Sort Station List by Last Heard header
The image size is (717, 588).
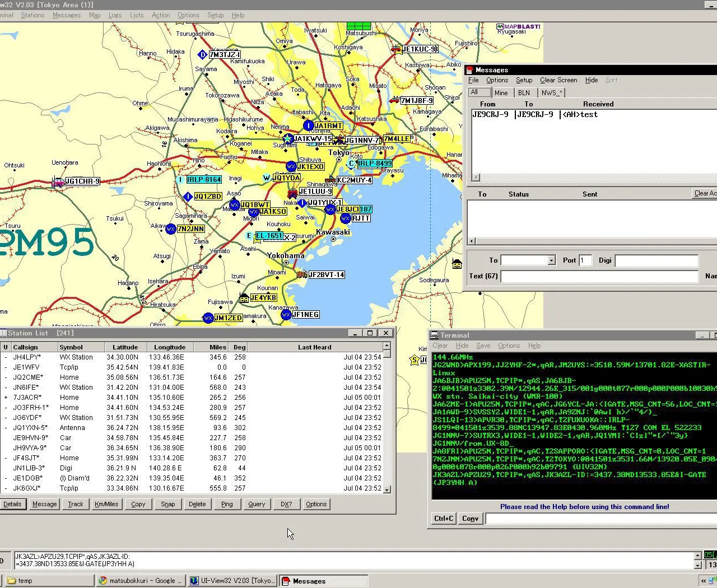tap(314, 347)
